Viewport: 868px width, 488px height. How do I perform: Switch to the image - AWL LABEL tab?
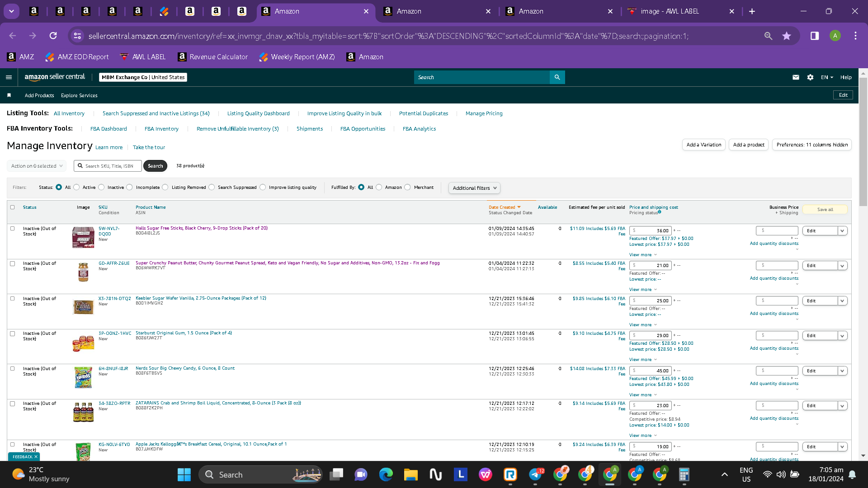pos(682,11)
